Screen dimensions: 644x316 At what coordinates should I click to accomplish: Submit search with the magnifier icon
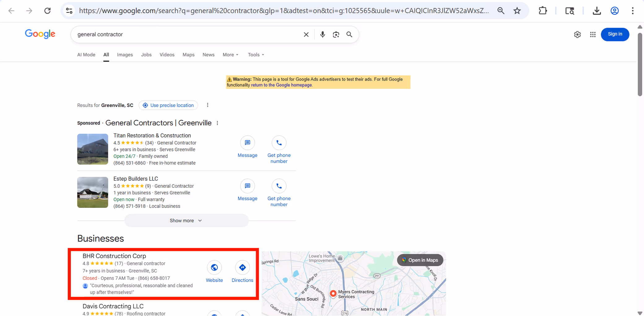pyautogui.click(x=349, y=34)
